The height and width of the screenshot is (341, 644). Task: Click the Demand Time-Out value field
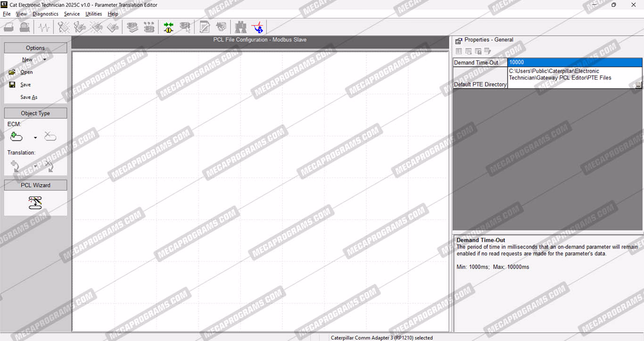[x=574, y=62]
